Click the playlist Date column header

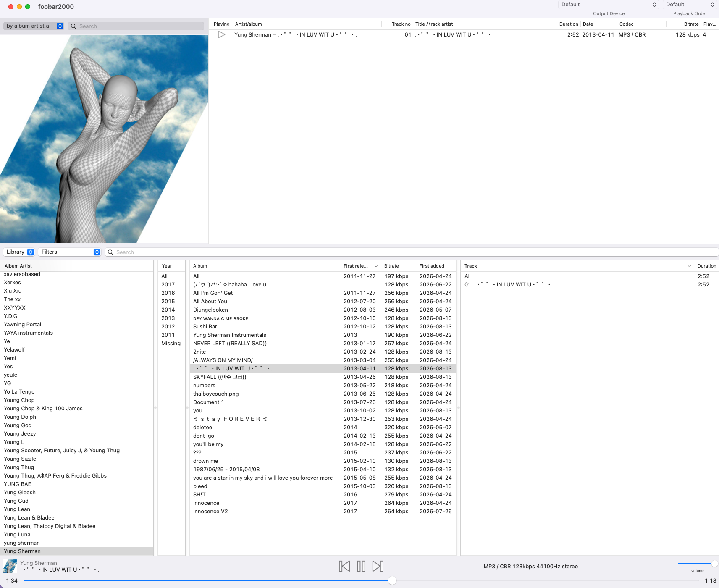pyautogui.click(x=598, y=24)
